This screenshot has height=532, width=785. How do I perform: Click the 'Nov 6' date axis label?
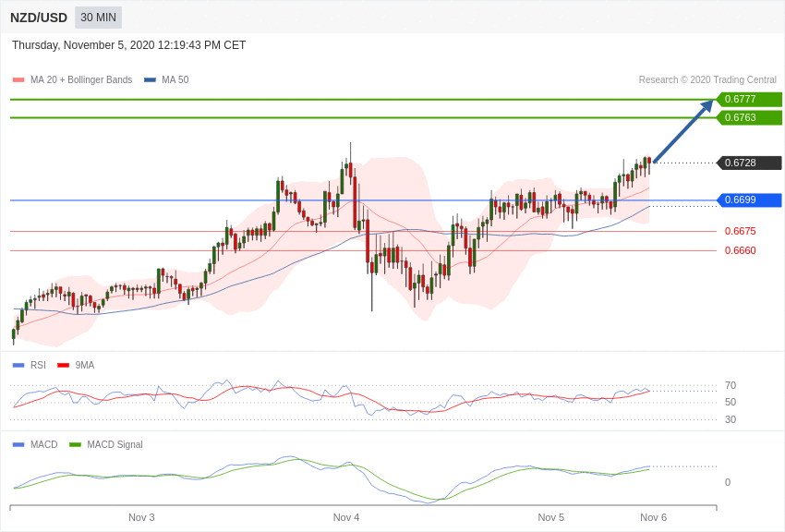(653, 517)
